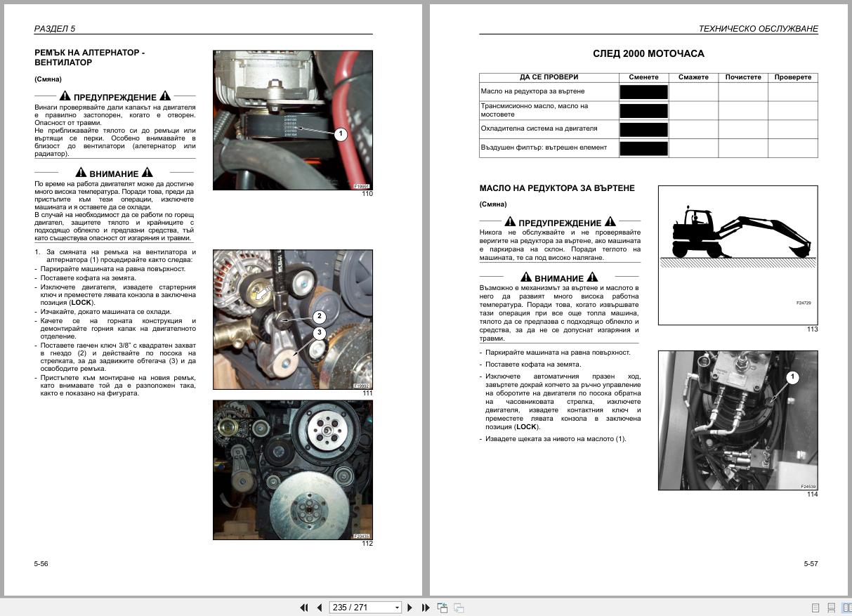
Task: Go to the next page
Action: pos(410,608)
